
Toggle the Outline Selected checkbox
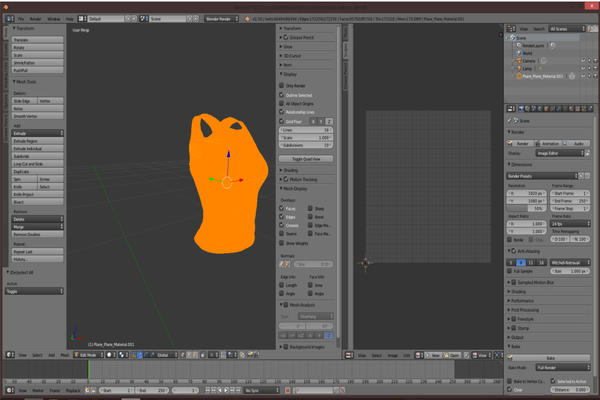click(x=282, y=95)
